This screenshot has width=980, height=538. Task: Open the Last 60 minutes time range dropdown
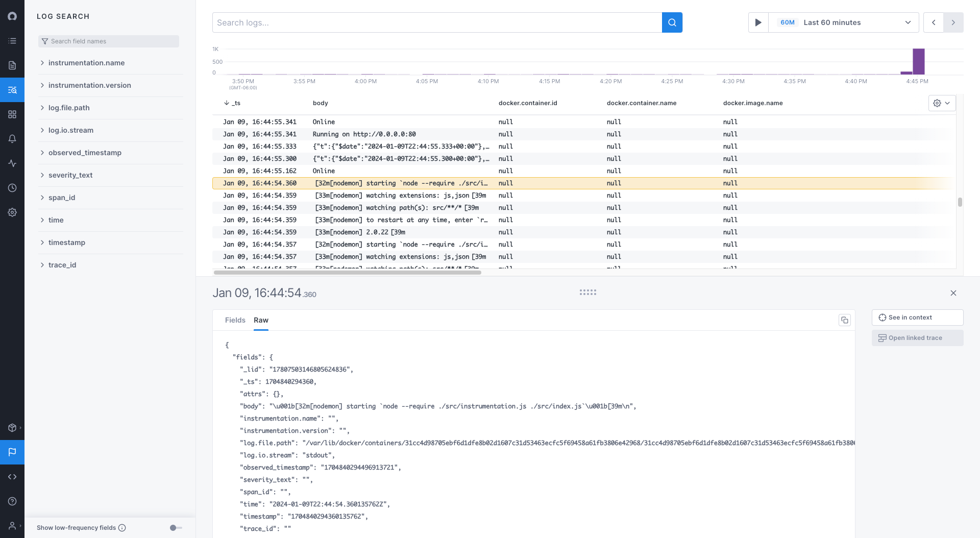(x=844, y=22)
